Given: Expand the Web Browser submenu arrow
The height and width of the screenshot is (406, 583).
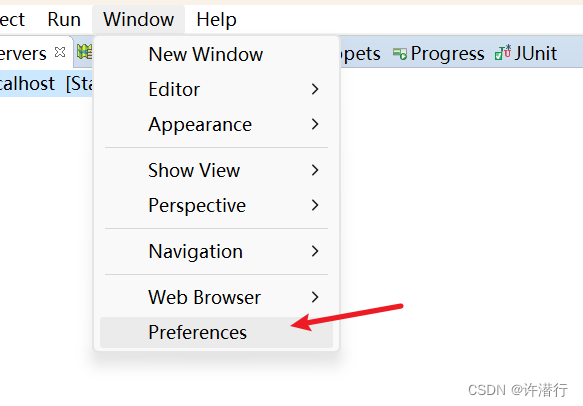Looking at the screenshot, I should (x=315, y=297).
